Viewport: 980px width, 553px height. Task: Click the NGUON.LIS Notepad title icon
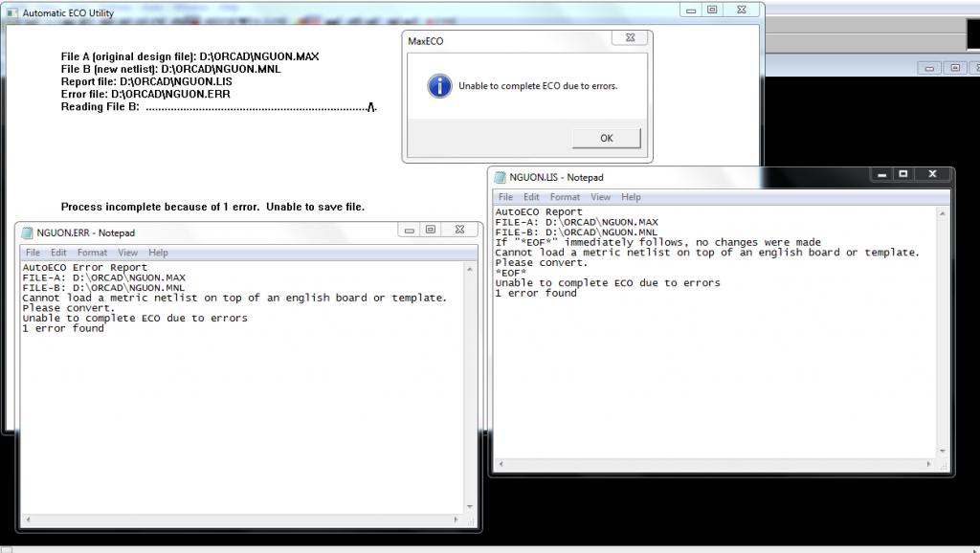pyautogui.click(x=500, y=177)
